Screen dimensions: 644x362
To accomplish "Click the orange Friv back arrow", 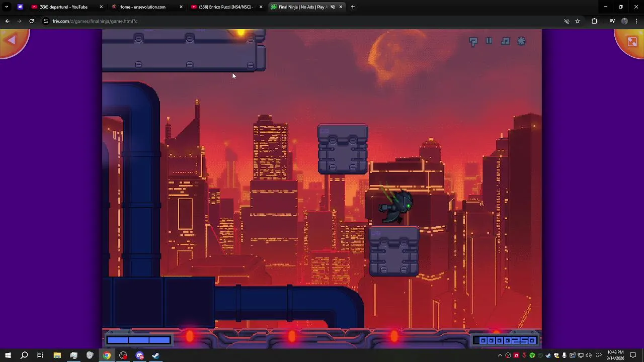I will point(12,40).
